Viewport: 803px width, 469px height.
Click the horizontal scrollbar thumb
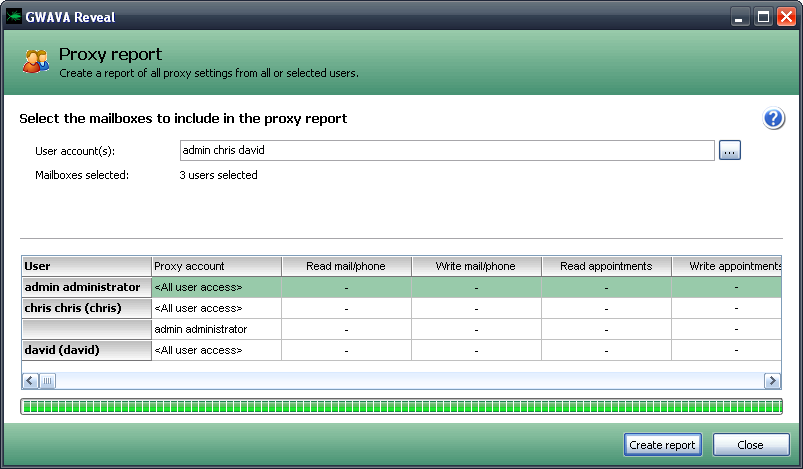coord(48,381)
